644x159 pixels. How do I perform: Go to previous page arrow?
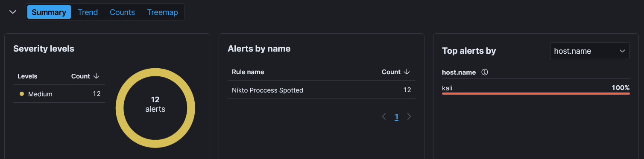click(384, 116)
